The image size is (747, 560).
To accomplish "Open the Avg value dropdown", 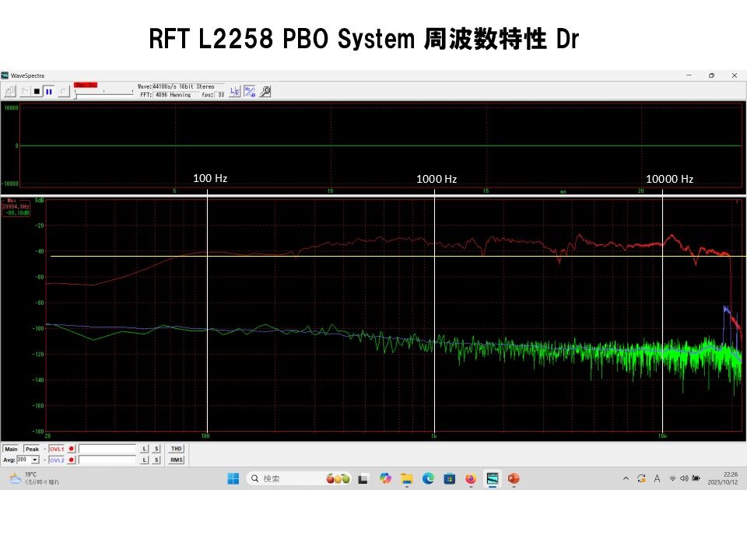I will point(34,460).
